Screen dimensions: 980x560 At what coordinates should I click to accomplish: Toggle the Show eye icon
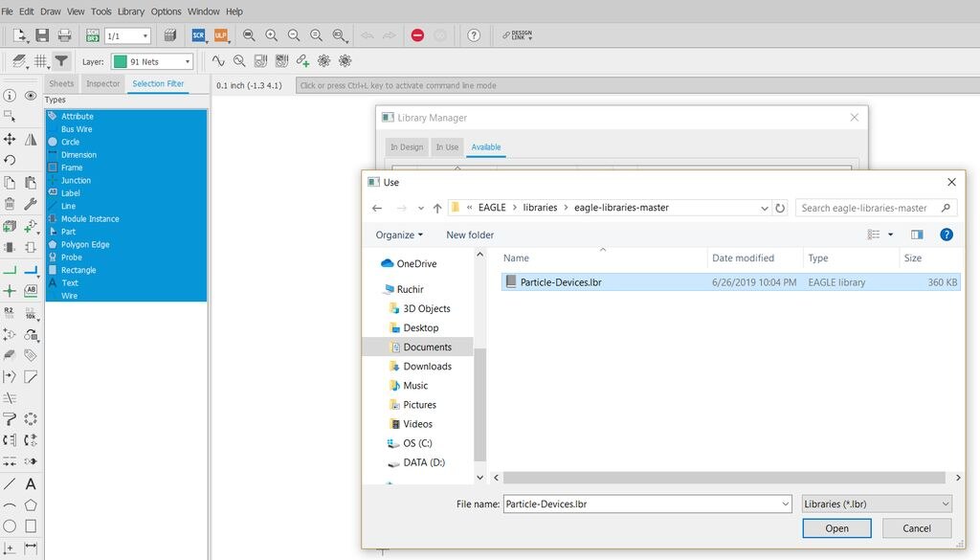coord(31,96)
